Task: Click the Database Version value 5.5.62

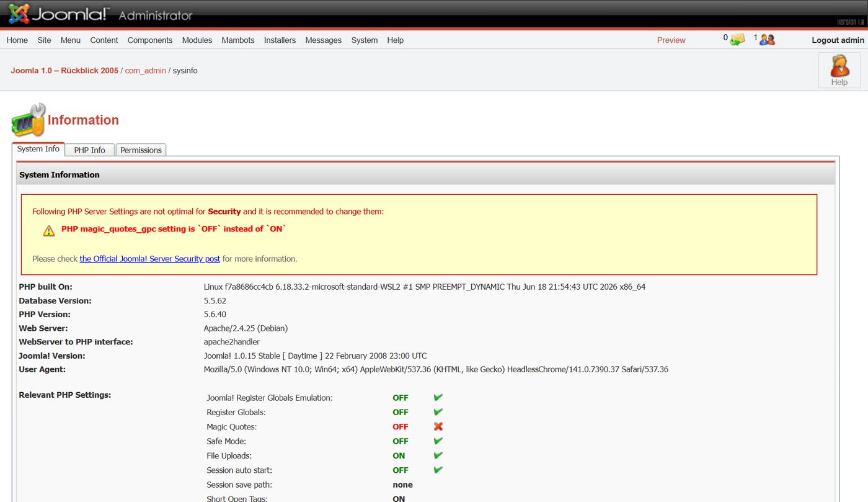Action: 215,301
